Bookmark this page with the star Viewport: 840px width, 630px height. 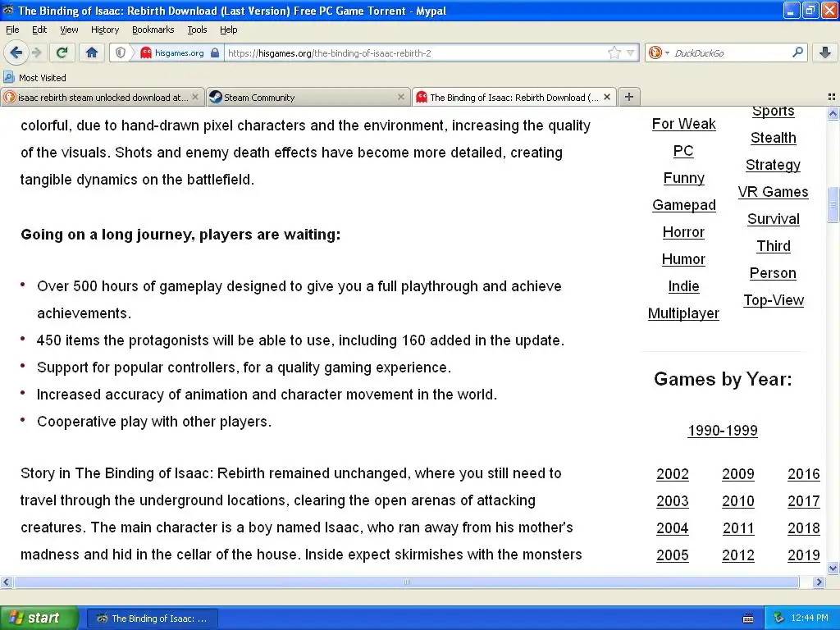(614, 52)
